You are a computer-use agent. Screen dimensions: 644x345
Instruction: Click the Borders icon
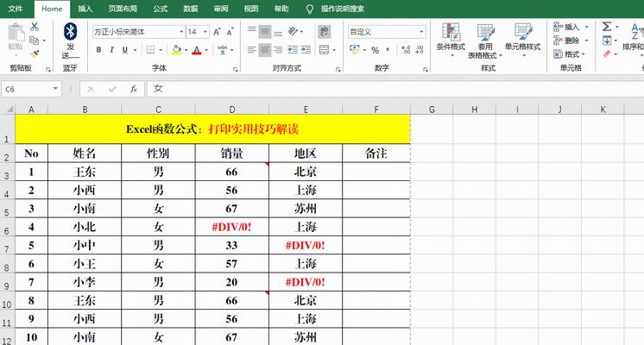point(151,50)
